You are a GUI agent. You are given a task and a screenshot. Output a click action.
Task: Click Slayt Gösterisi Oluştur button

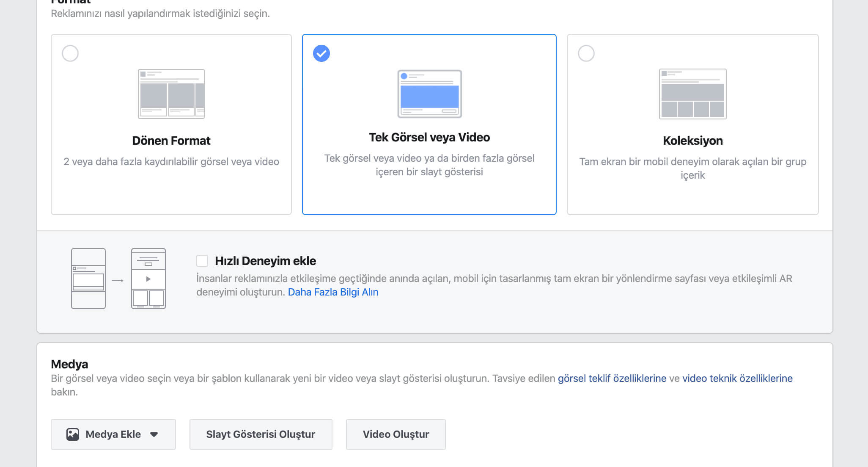click(261, 434)
